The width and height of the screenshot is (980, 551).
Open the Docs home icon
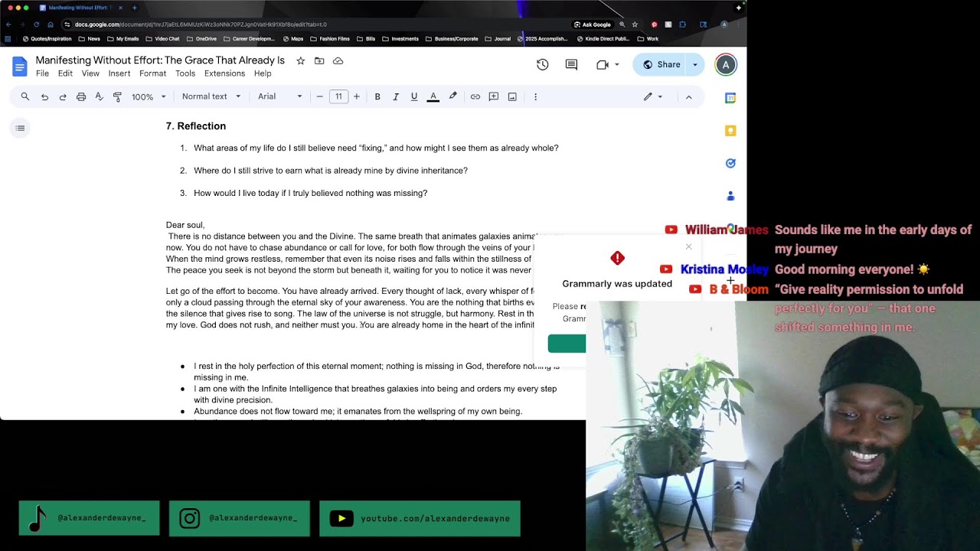(20, 66)
